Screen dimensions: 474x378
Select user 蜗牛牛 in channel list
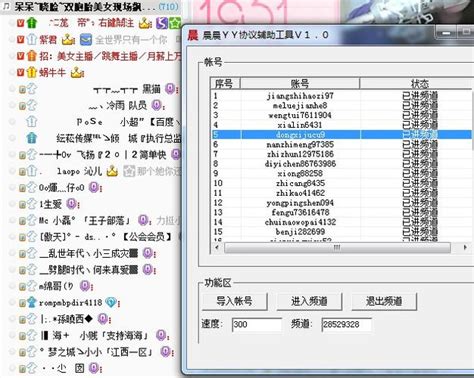coord(52,72)
